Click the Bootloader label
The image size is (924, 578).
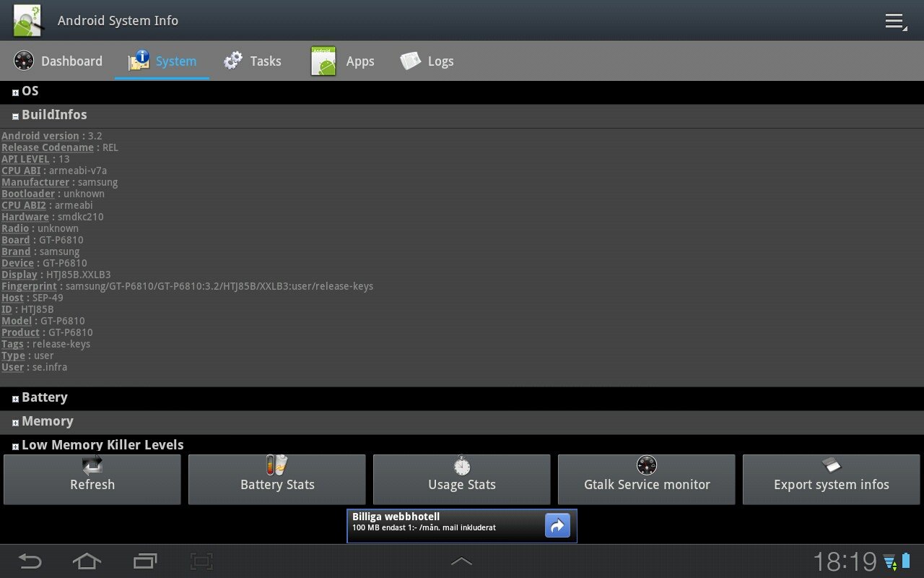[28, 194]
